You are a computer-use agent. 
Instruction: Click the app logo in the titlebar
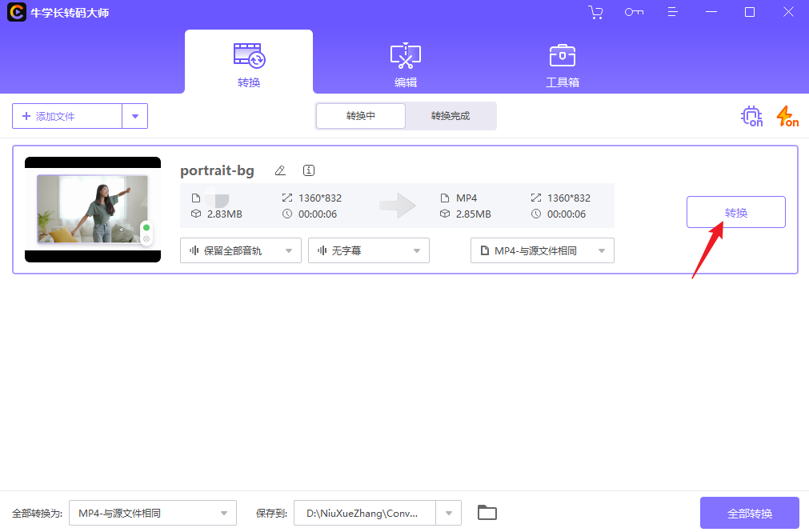point(17,12)
